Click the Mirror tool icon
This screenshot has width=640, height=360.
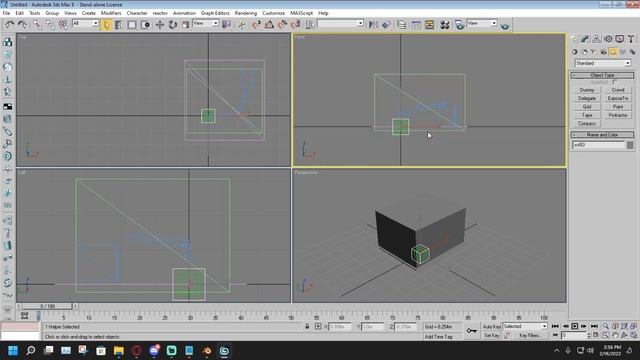coord(373,25)
